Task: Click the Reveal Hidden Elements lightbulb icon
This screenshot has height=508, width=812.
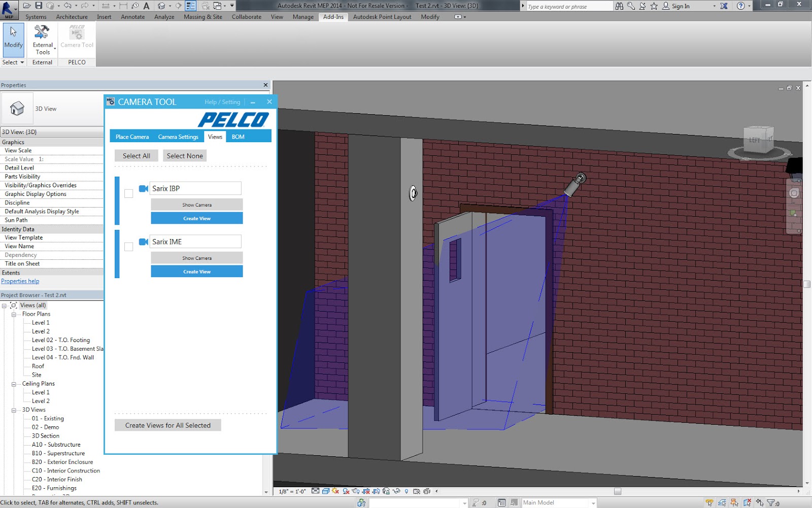Action: pyautogui.click(x=407, y=491)
